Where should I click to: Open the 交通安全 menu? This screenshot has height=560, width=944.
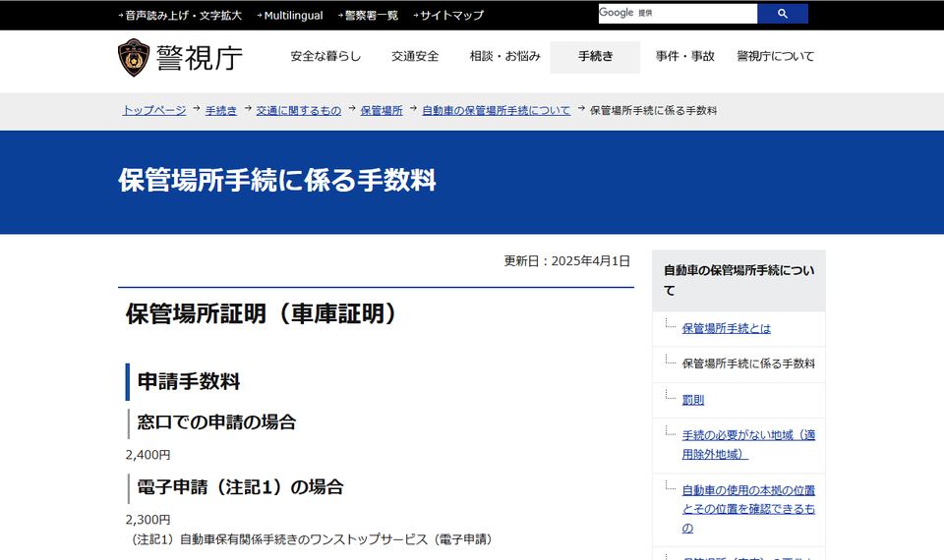(415, 57)
